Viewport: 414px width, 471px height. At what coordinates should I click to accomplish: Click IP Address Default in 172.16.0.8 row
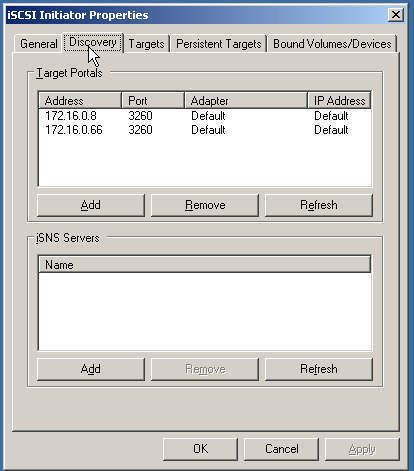coord(331,116)
